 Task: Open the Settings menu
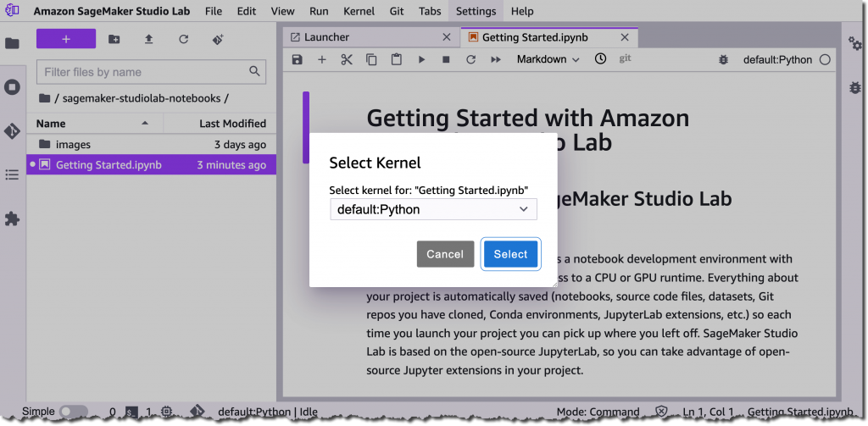476,11
